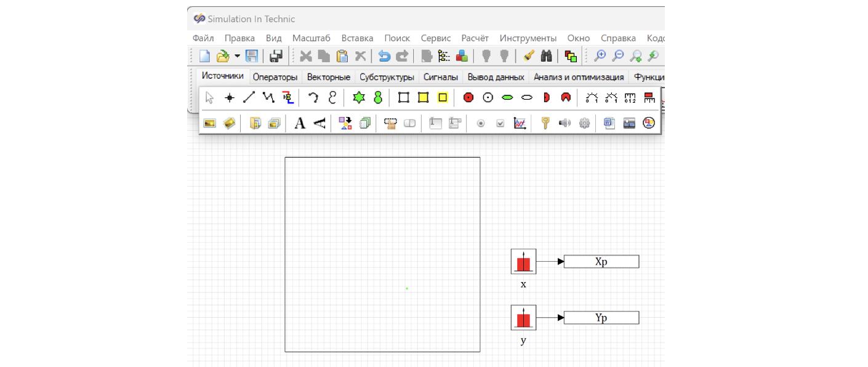This screenshot has width=868, height=367.
Task: Click the checkbox control icon in palette
Action: pos(500,123)
